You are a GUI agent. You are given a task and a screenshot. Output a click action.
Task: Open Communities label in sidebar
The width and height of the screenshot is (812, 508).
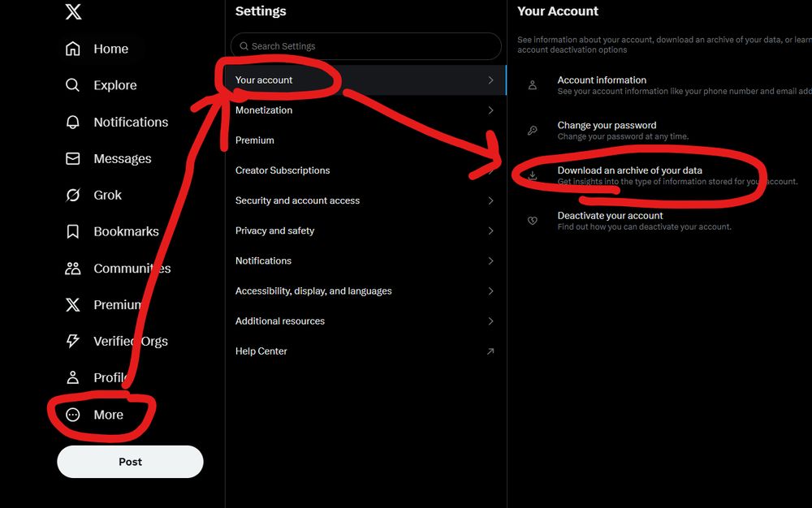[132, 268]
